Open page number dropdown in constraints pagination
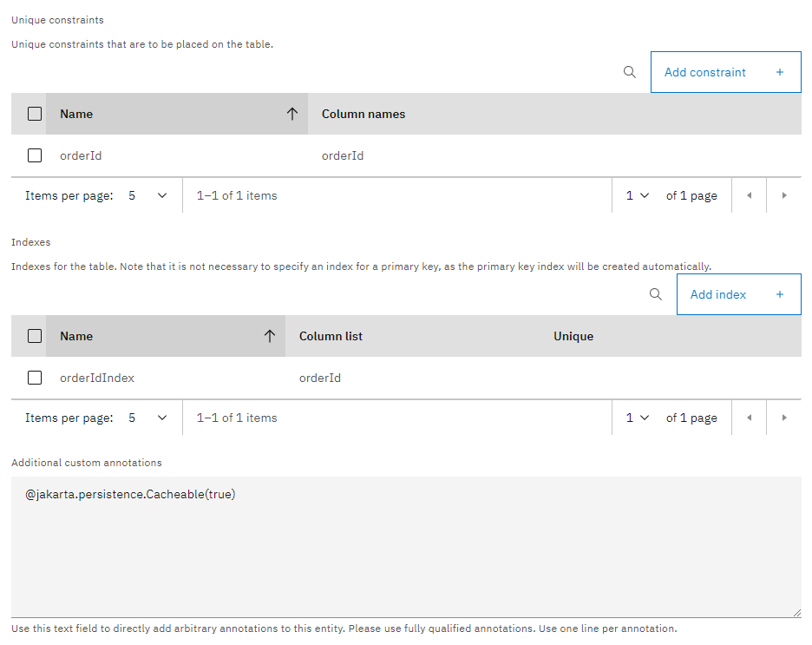 click(x=637, y=195)
